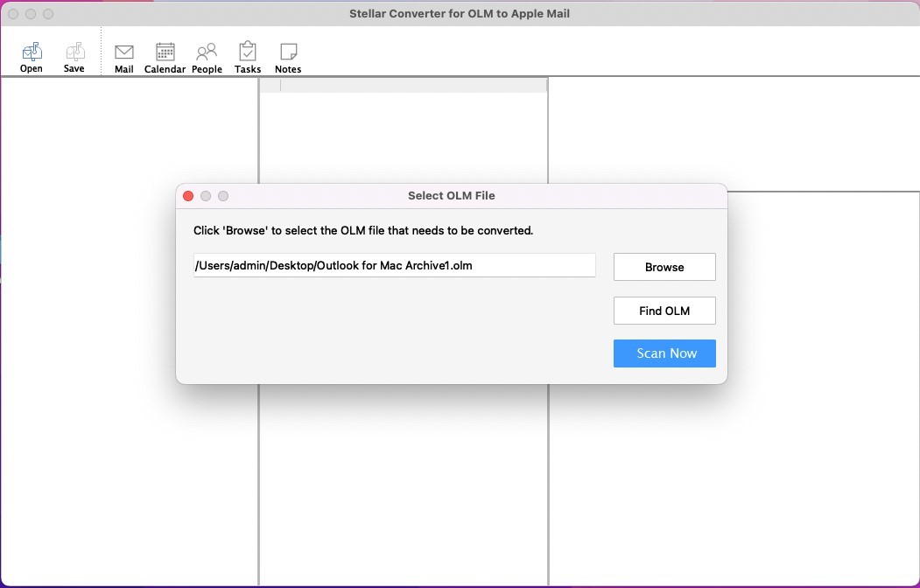Show the People contacts icon

(x=207, y=52)
